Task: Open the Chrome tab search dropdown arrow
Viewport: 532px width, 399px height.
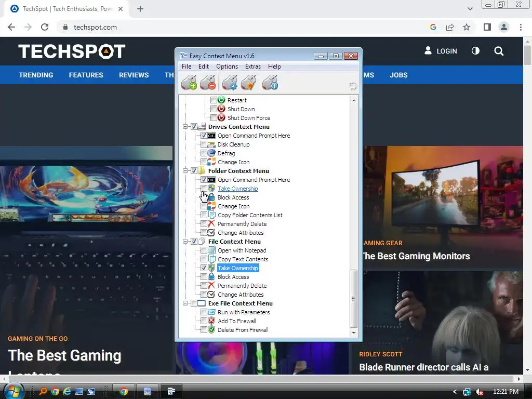Action: click(x=470, y=9)
